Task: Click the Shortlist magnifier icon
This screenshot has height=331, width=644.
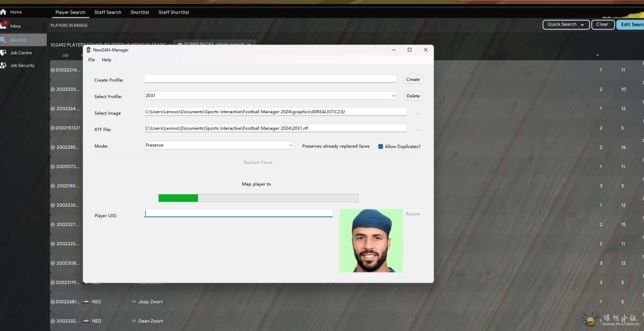Action: coord(3,40)
